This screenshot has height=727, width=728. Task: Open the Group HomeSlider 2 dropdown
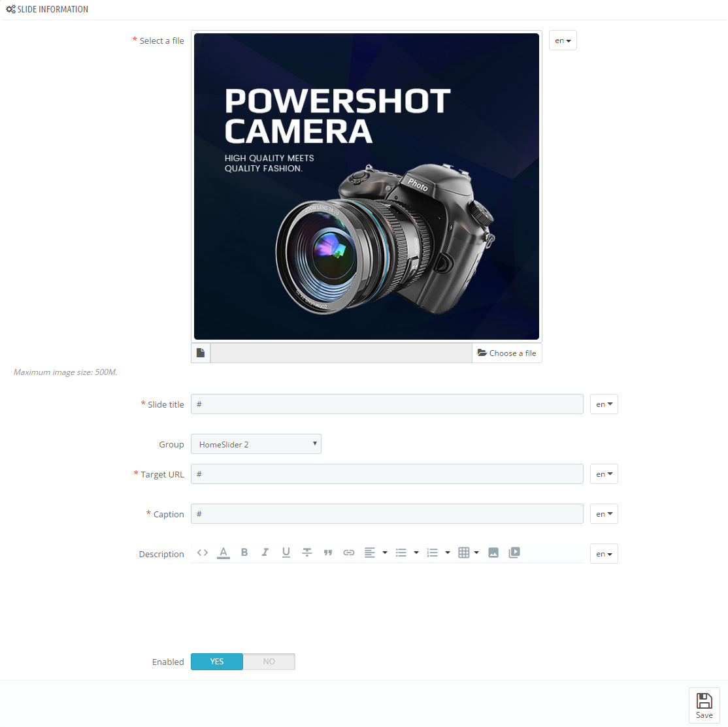[256, 444]
